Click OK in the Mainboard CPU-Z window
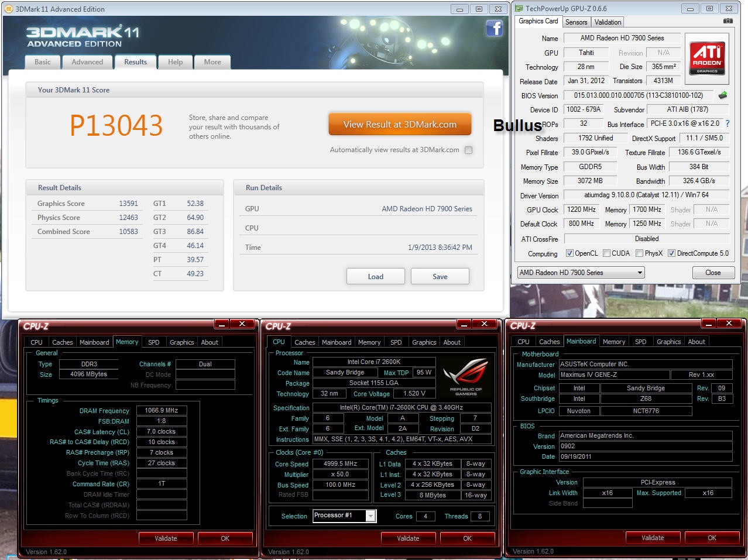 click(712, 538)
